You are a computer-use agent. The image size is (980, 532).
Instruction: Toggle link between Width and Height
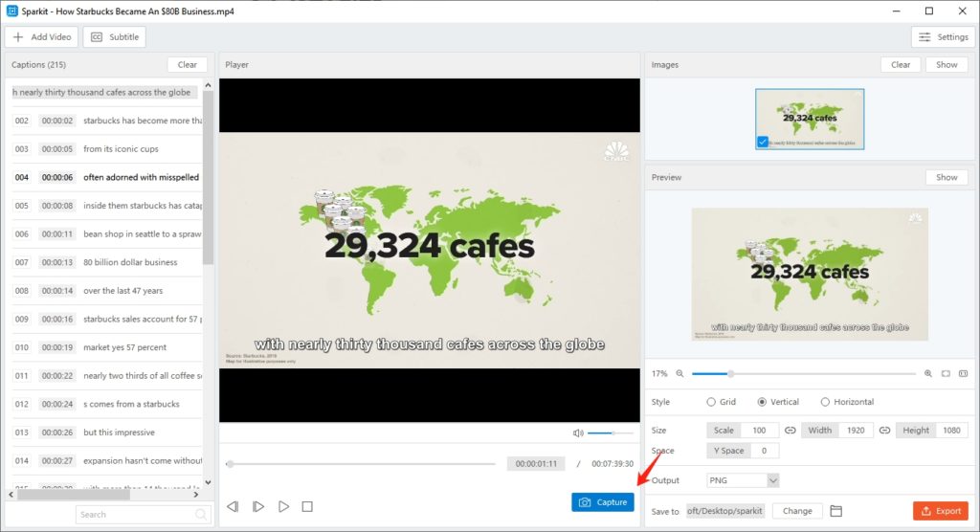click(x=884, y=431)
